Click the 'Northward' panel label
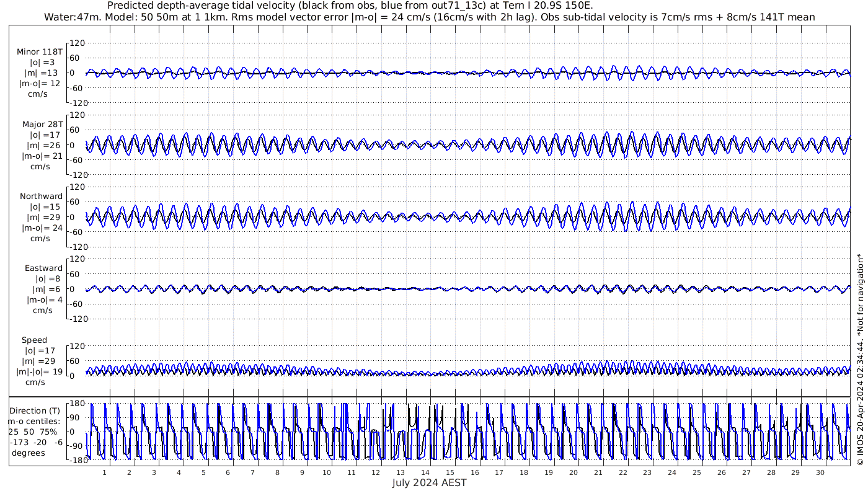The image size is (868, 496). pos(41,197)
